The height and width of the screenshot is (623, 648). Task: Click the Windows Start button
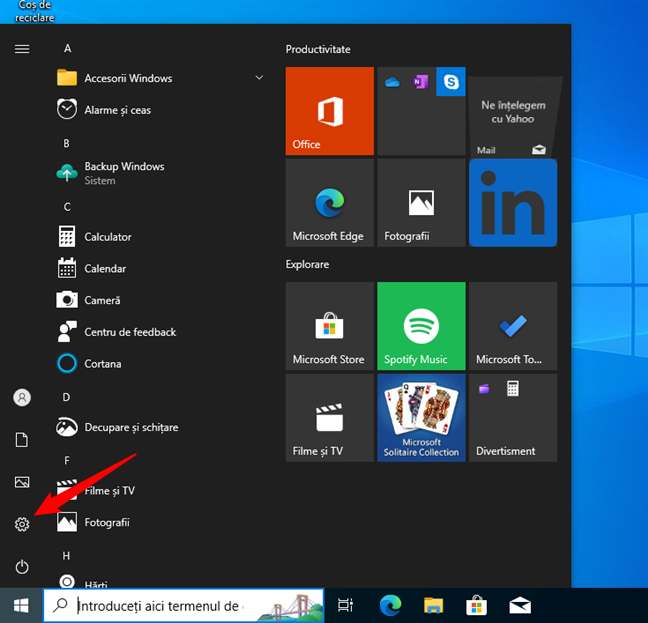[20, 604]
